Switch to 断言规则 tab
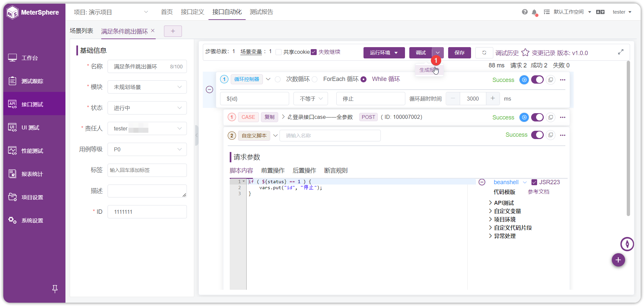This screenshot has height=306, width=644. click(x=336, y=171)
